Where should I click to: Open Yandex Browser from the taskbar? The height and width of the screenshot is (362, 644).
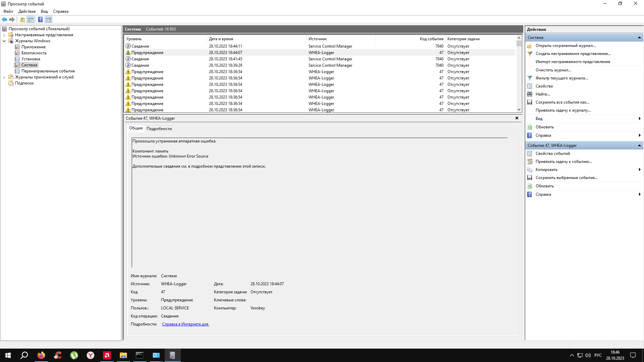pyautogui.click(x=91, y=355)
